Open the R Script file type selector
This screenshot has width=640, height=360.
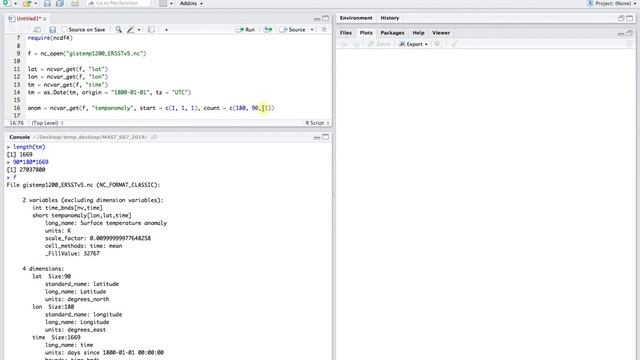click(317, 123)
